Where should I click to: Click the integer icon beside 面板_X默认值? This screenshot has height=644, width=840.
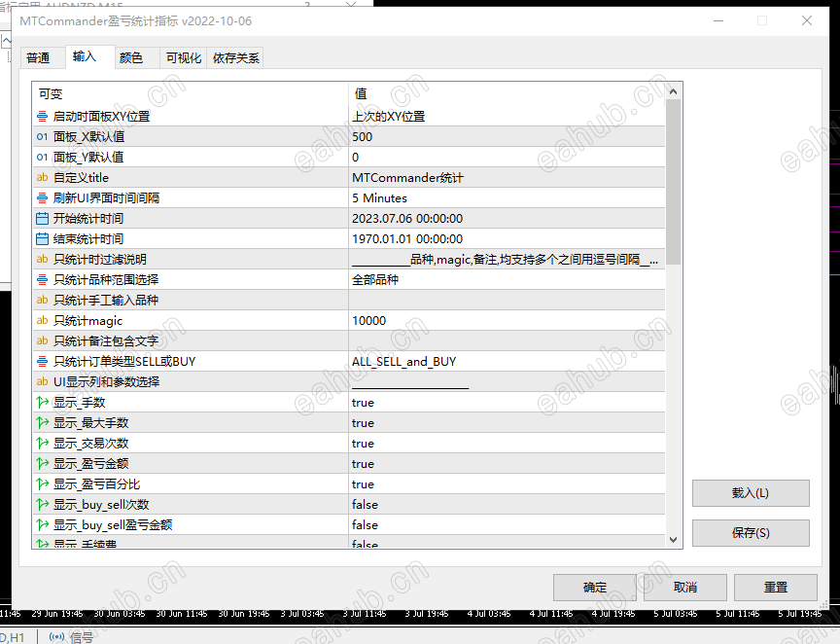(x=43, y=137)
